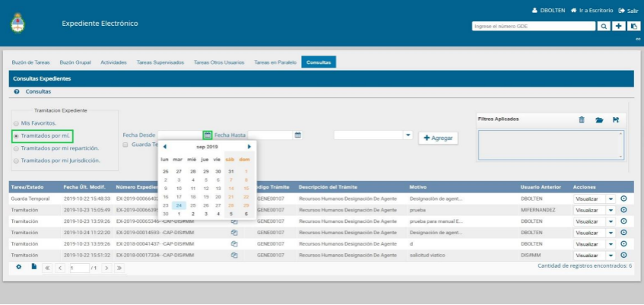644x305 pixels.
Task: Go to next month in calendar popup
Action: 249,147
